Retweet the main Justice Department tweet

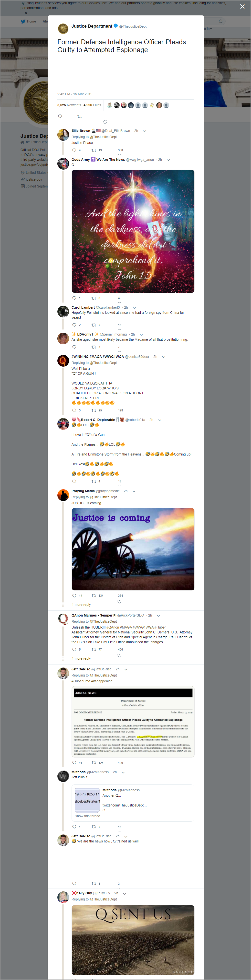click(79, 116)
